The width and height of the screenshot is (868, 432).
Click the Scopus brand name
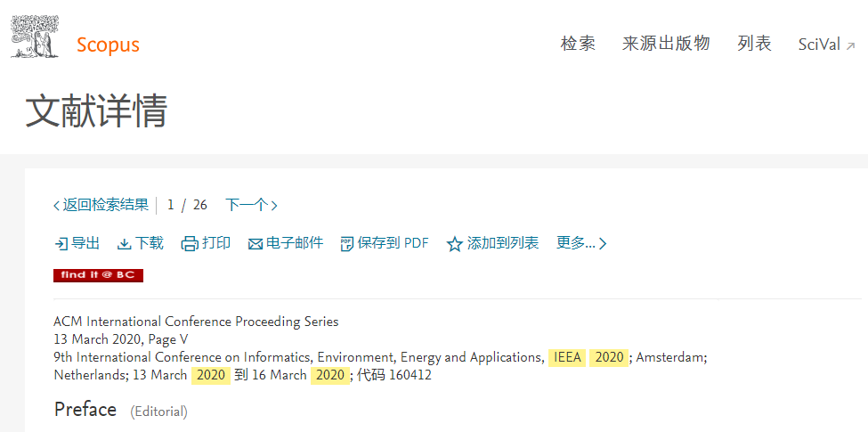[108, 45]
